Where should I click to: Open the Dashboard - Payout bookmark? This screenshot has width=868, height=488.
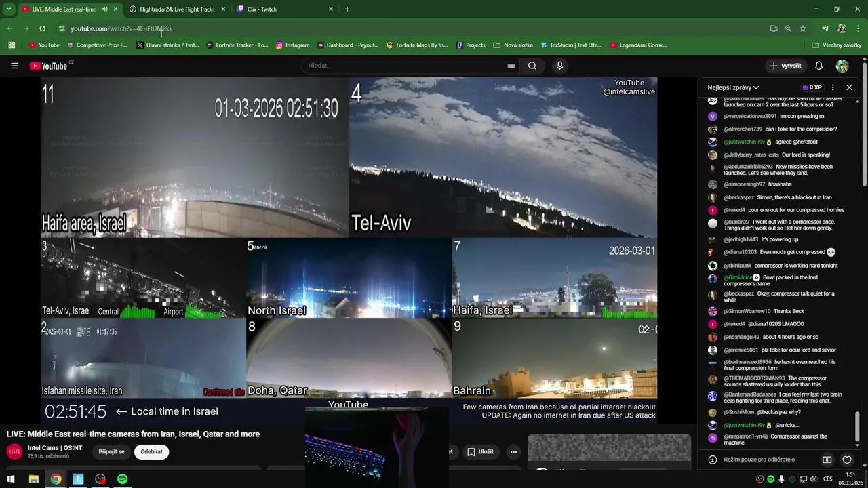348,45
